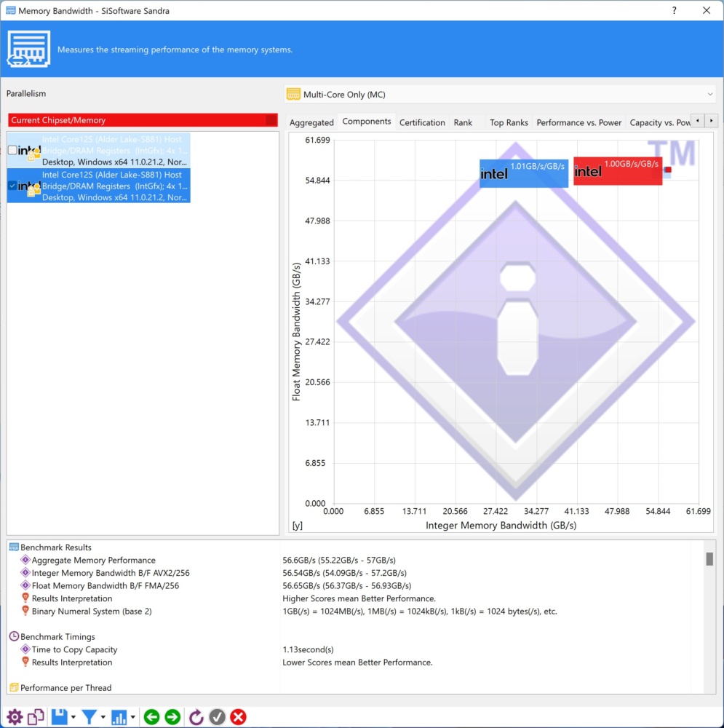
Task: Click the memory module icon in the header
Action: click(28, 49)
